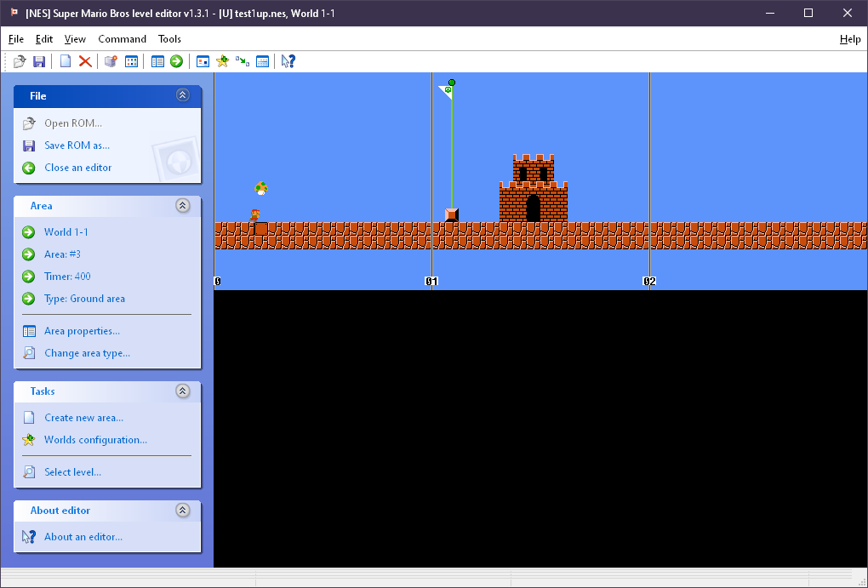This screenshot has height=588, width=868.
Task: Collapse the Tasks panel
Action: click(x=183, y=391)
